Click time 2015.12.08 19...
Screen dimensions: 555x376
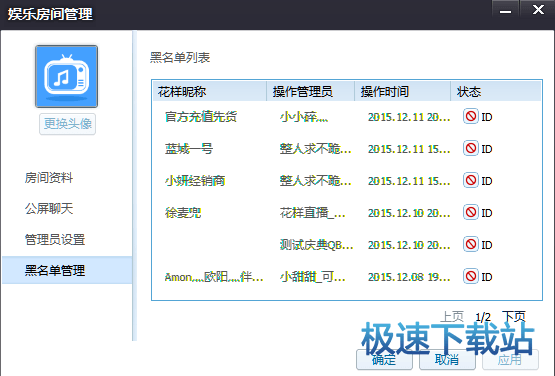click(409, 277)
